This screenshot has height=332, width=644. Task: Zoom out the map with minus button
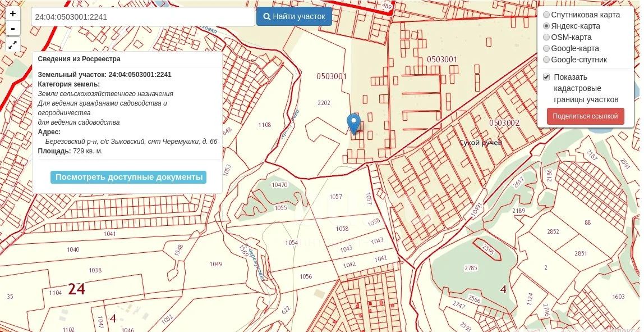pyautogui.click(x=13, y=29)
